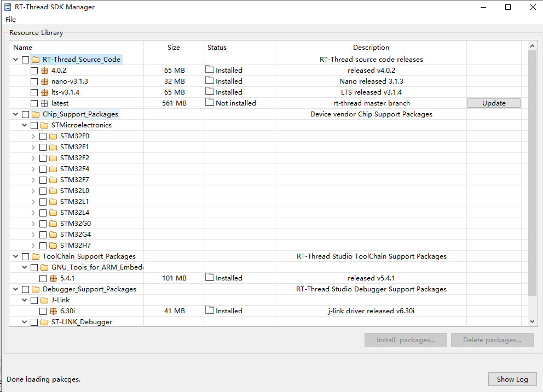Click the package icon beside 4.0.2
The height and width of the screenshot is (392, 543).
pyautogui.click(x=44, y=71)
